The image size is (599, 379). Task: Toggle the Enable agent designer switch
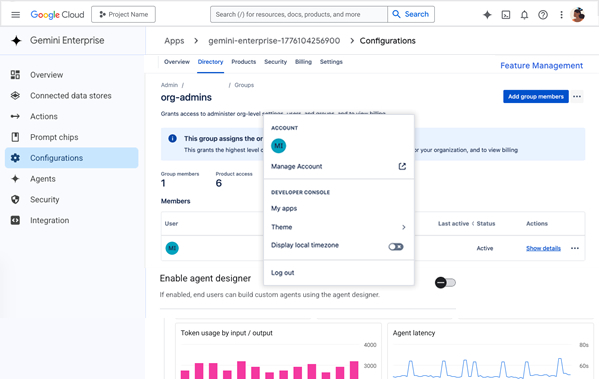pyautogui.click(x=445, y=283)
